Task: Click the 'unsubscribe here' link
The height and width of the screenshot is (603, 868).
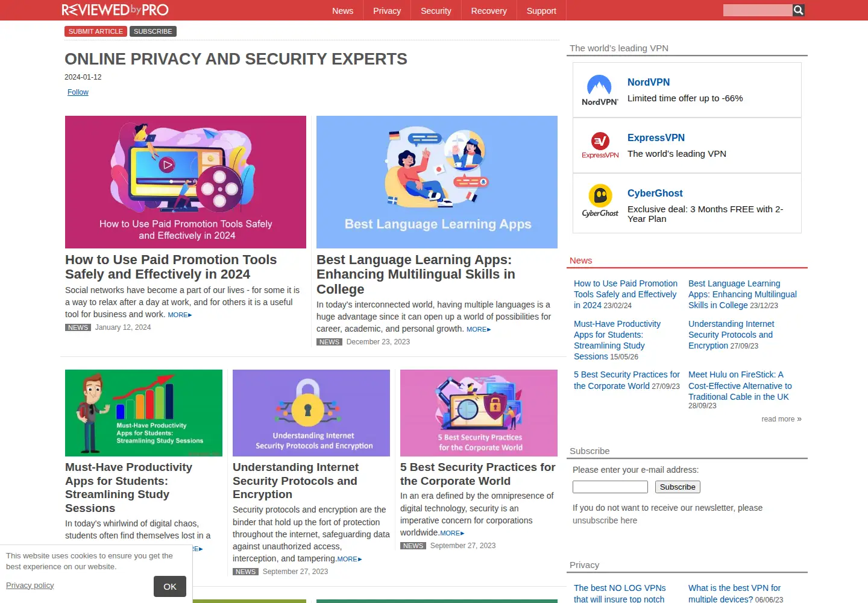Action: coord(605,520)
